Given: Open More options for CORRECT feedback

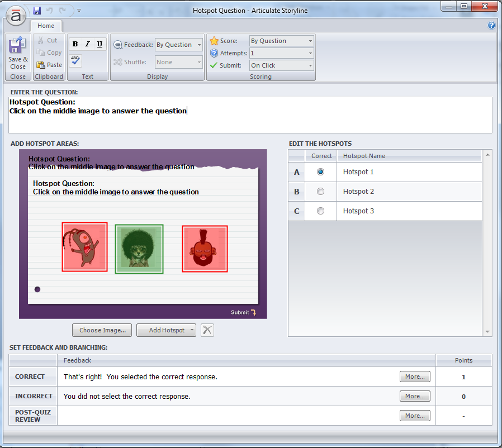Looking at the screenshot, I should 415,376.
